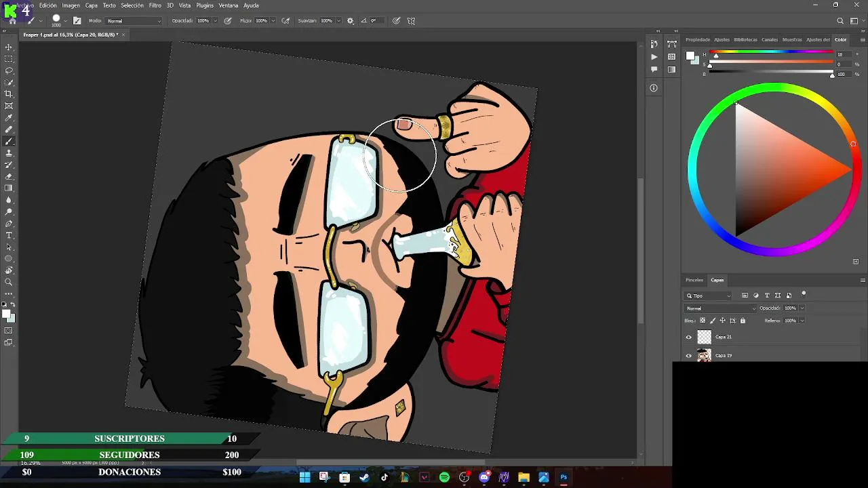Open layer filter Tipo dropdown
Screen dimensions: 868x488
pyautogui.click(x=709, y=296)
